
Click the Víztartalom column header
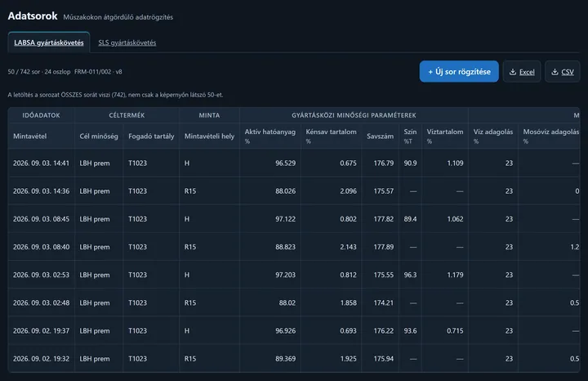445,137
